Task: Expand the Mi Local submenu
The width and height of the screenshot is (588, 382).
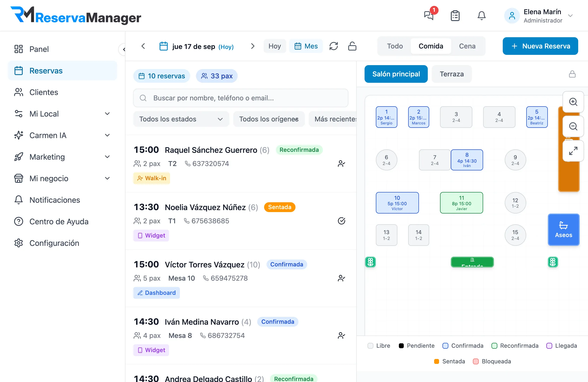Action: point(107,114)
